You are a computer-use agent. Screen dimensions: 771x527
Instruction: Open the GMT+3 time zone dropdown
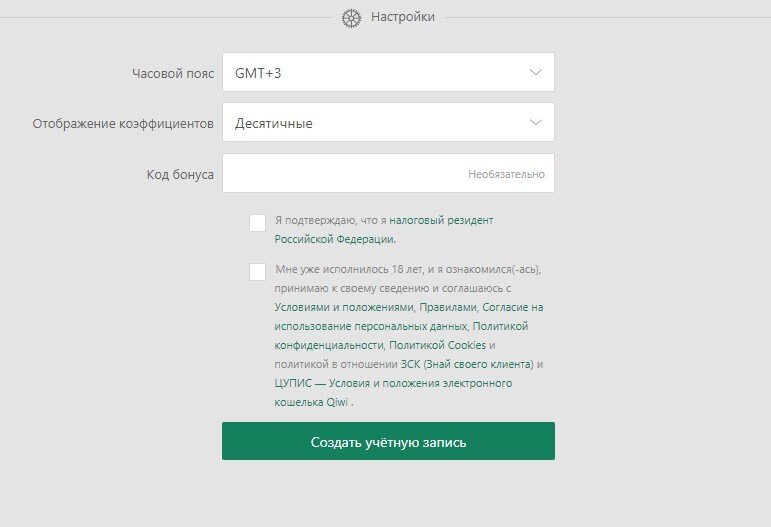[388, 72]
